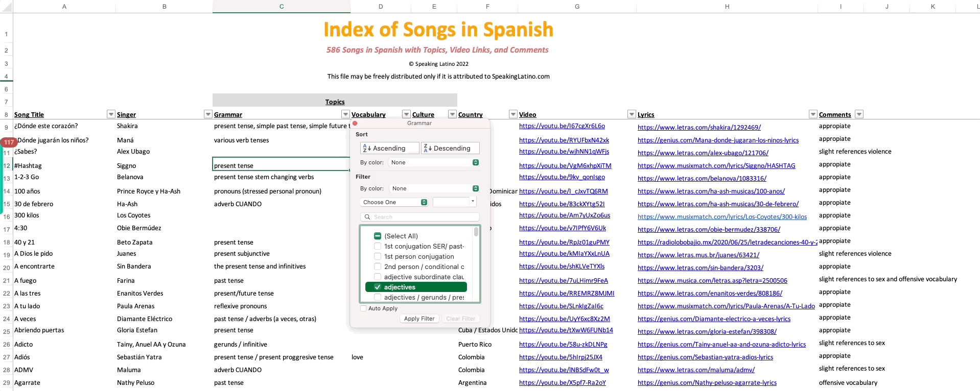Enable Auto Apply checkbox
The height and width of the screenshot is (391, 980).
pyautogui.click(x=363, y=308)
